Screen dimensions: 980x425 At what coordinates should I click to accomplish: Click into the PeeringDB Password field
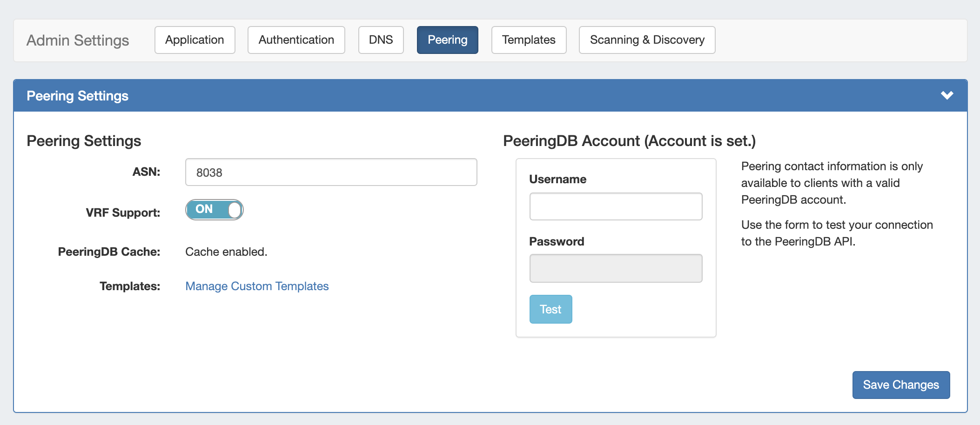coord(616,268)
